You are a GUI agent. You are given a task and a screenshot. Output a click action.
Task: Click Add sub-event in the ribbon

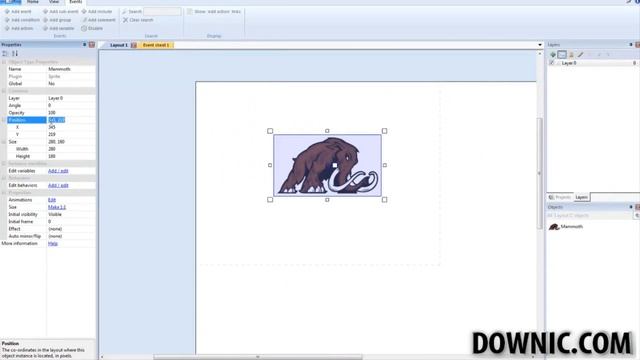point(60,11)
